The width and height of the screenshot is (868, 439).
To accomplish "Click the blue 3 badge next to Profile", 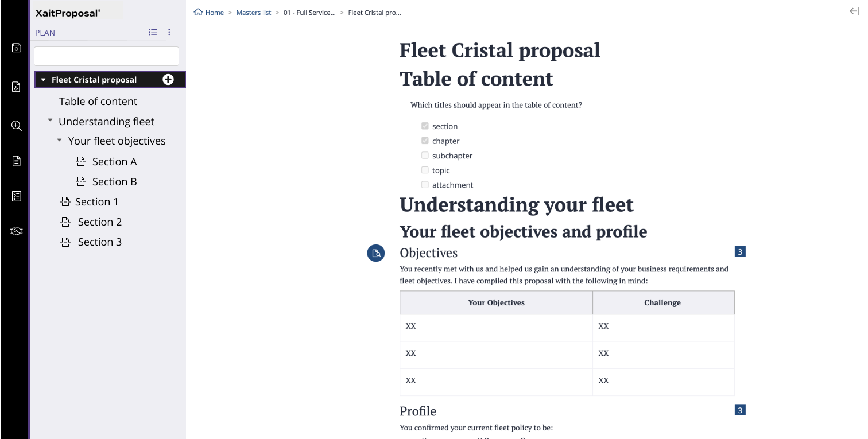I will pos(741,409).
